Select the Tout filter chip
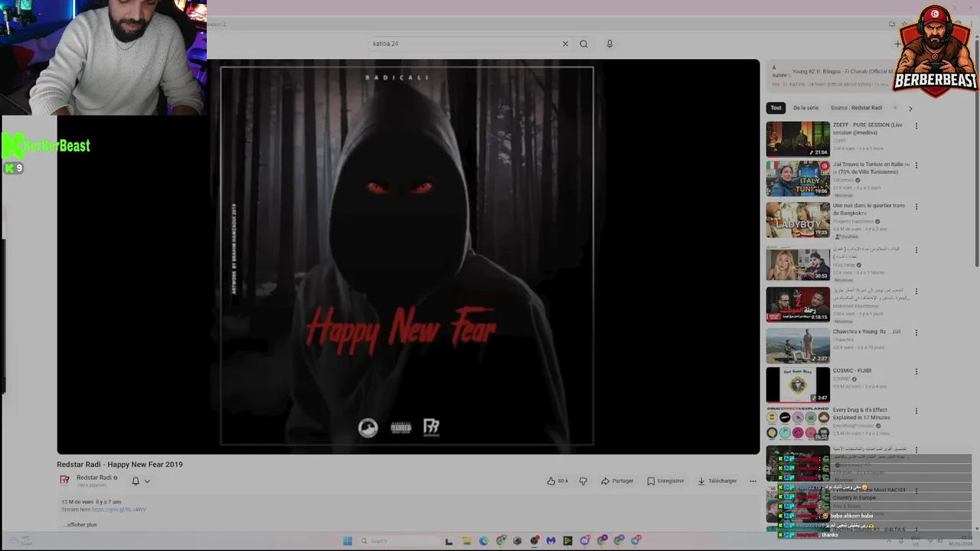Image resolution: width=980 pixels, height=551 pixels. [x=776, y=108]
